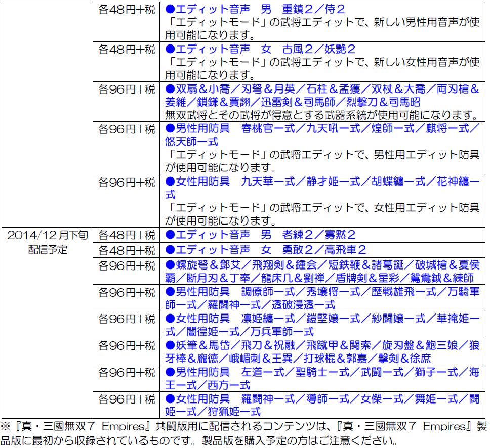Viewport: 490px width, 448px height.
Task: Click price 各96円+税 beside 羅闘神一式 row
Action: [127, 399]
